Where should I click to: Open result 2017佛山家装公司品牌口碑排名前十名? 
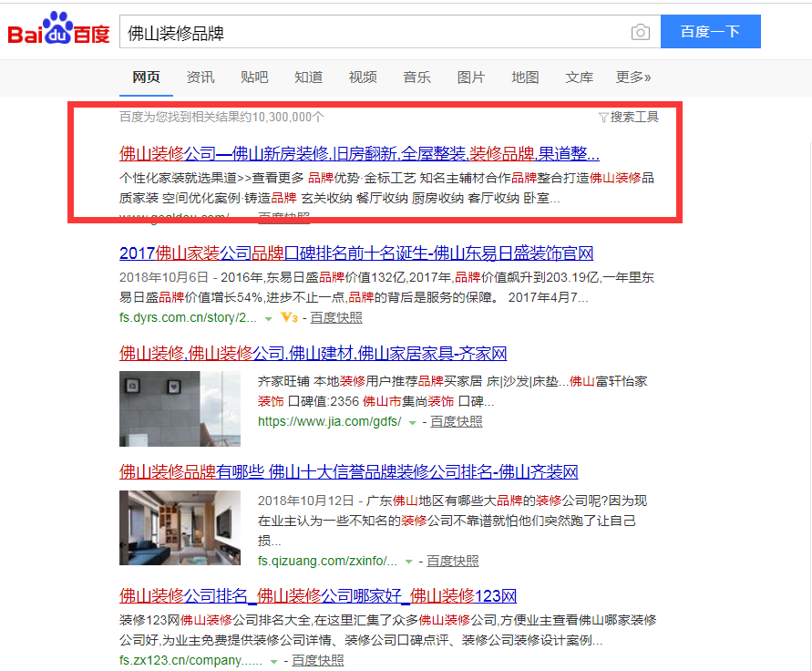pos(356,253)
